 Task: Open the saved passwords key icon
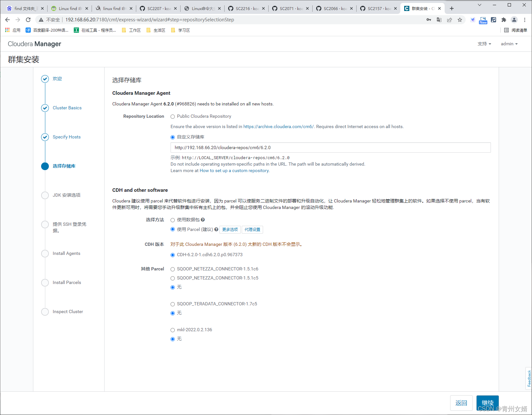[x=429, y=20]
